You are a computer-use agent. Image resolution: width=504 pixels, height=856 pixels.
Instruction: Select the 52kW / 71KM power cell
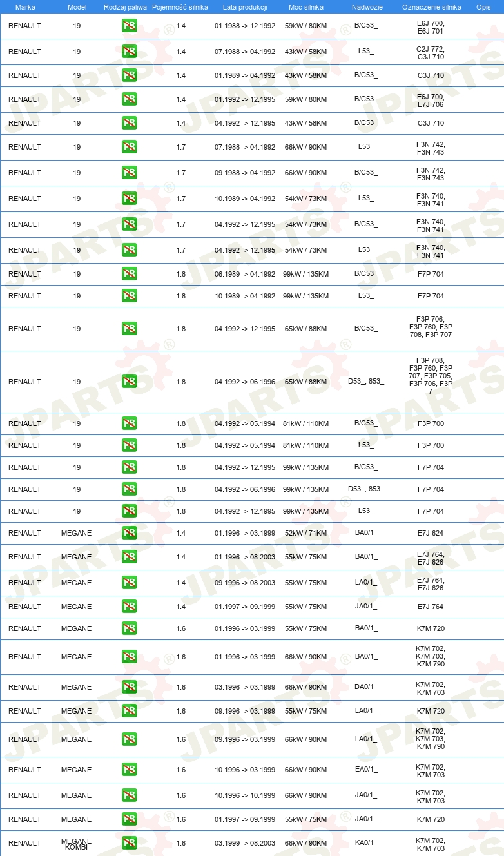[305, 534]
